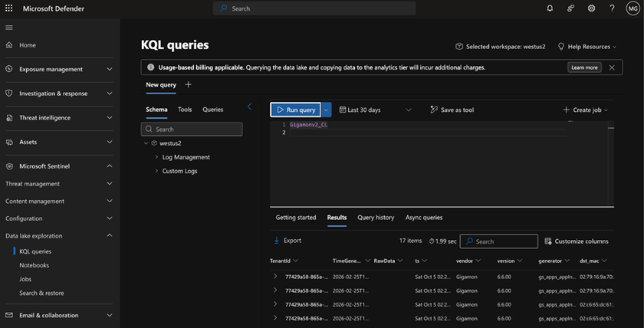This screenshot has width=644, height=328.
Task: Click the Threat intelligence icon
Action: (9, 118)
